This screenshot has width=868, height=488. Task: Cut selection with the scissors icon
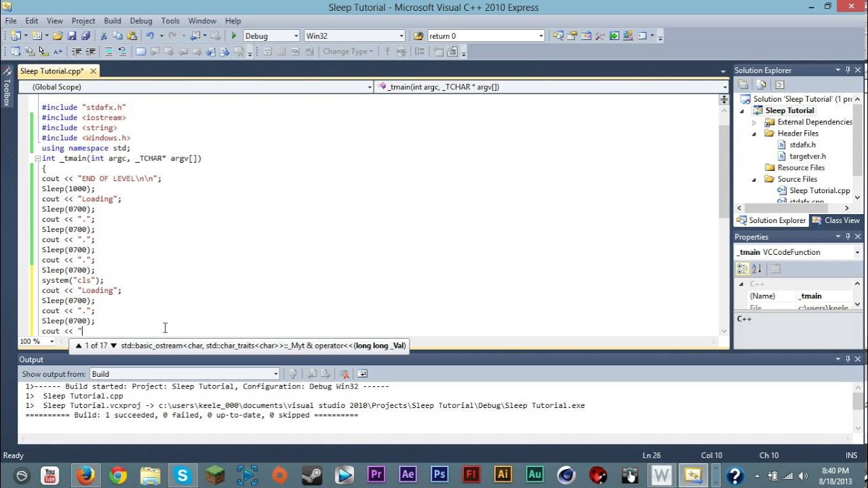104,36
